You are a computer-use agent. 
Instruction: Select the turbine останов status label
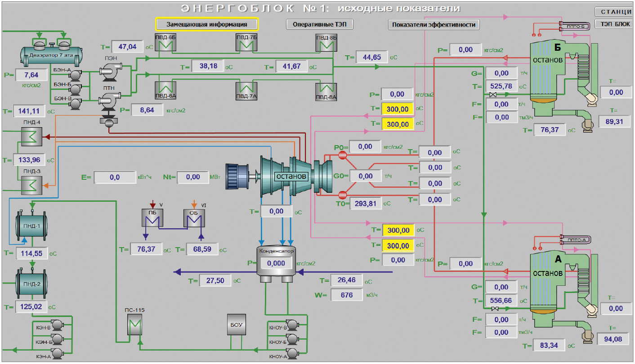pyautogui.click(x=291, y=176)
